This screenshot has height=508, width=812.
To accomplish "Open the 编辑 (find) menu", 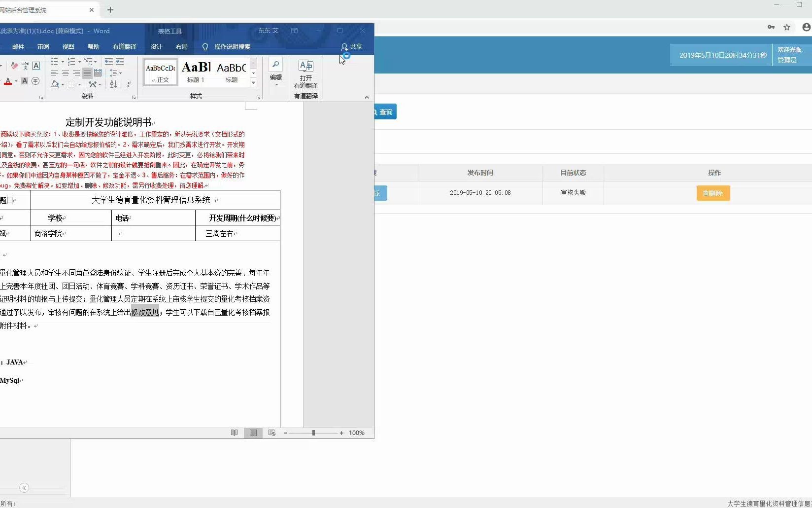I will click(276, 72).
